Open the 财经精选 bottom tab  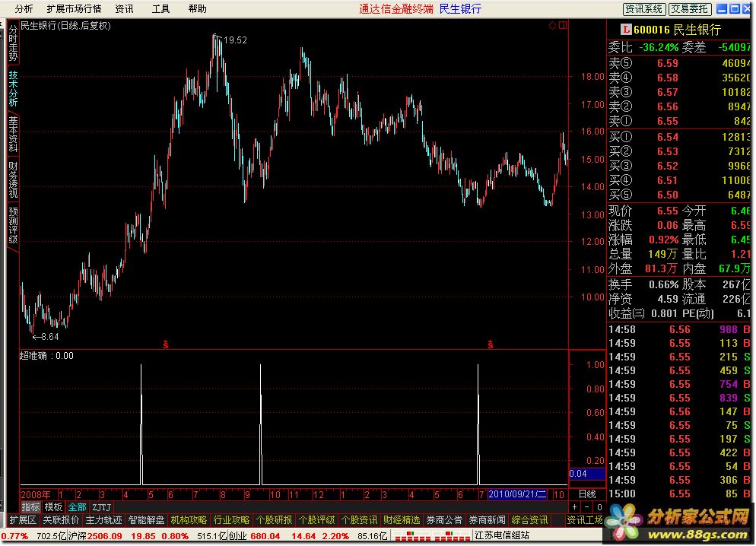(x=402, y=520)
